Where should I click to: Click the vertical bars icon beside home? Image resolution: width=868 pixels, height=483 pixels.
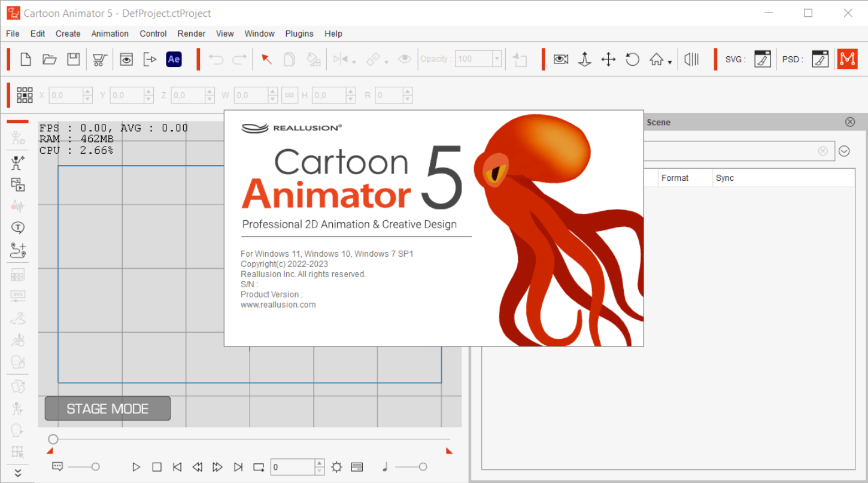[691, 59]
